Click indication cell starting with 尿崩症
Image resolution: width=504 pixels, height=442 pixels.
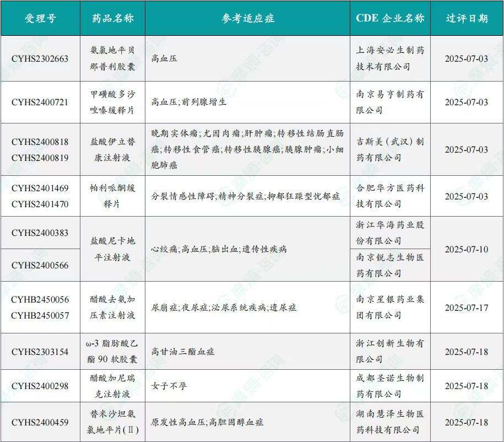click(x=224, y=308)
